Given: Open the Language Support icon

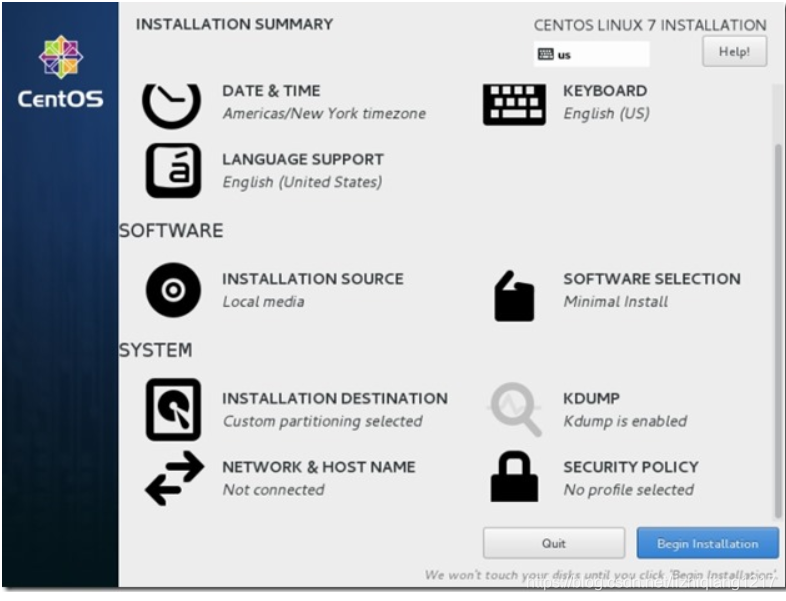Looking at the screenshot, I should click(x=173, y=170).
